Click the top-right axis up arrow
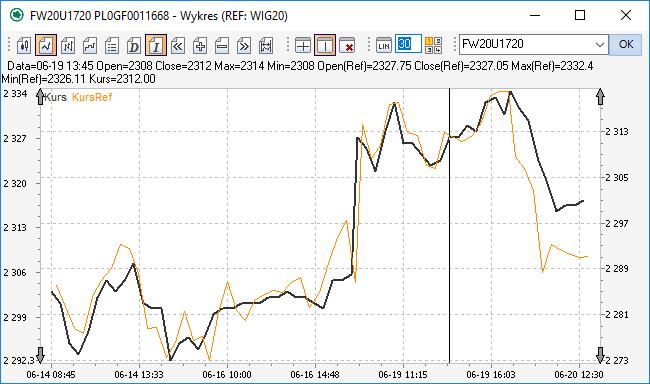Screen dimensions: 650x384 (600, 97)
